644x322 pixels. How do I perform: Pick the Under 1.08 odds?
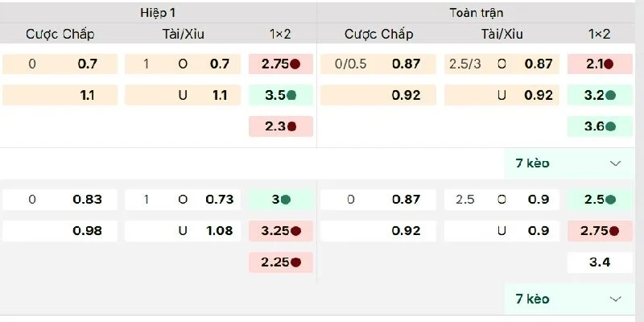[x=218, y=231]
